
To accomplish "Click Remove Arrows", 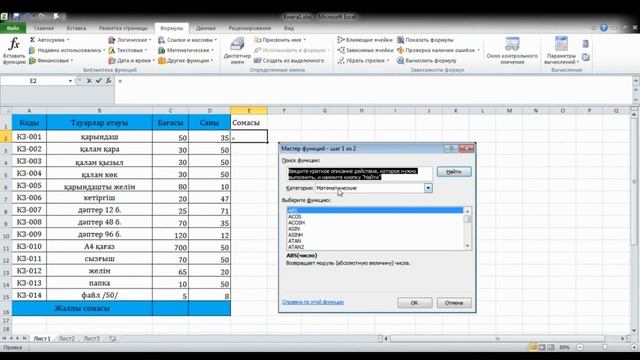I will [363, 60].
